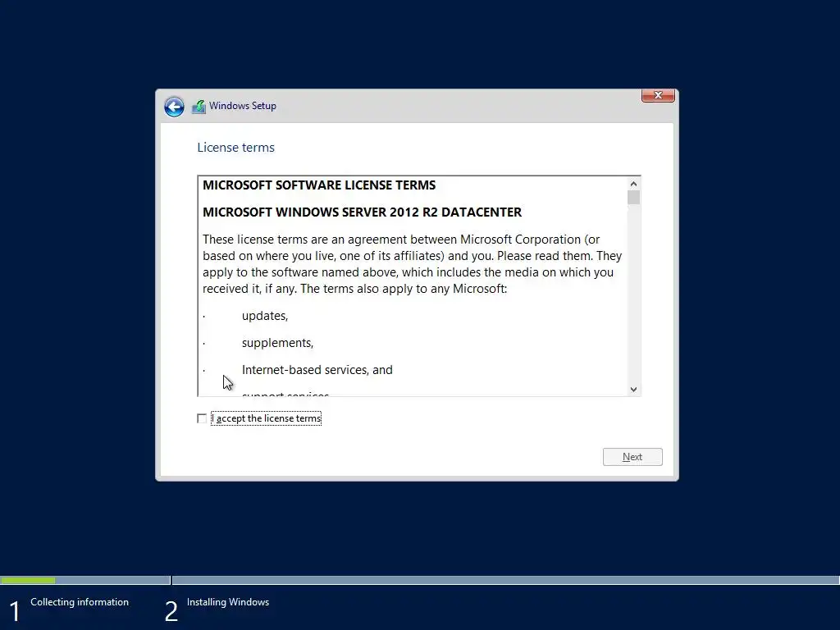Viewport: 840px width, 630px height.
Task: Go back using the blue arrow button
Action: tap(174, 107)
